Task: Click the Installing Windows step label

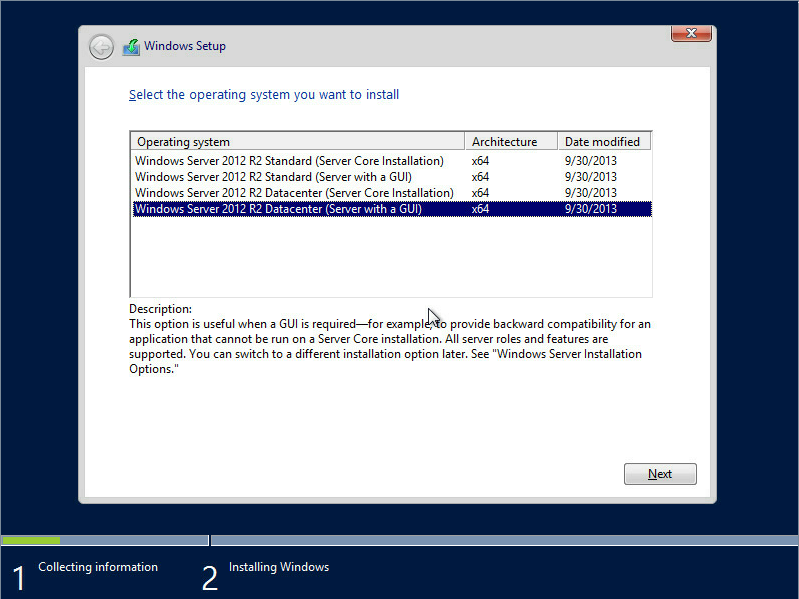Action: click(x=279, y=567)
